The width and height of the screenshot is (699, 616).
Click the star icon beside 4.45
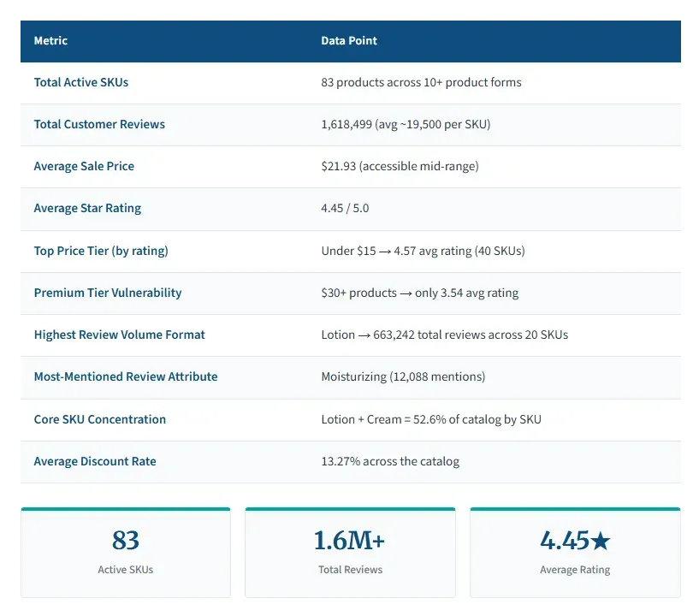tap(600, 540)
